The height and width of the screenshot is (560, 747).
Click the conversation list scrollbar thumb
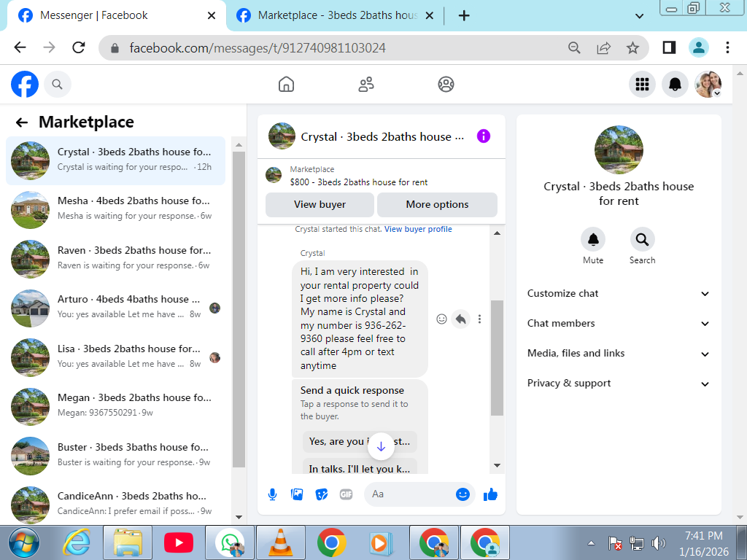click(x=239, y=309)
